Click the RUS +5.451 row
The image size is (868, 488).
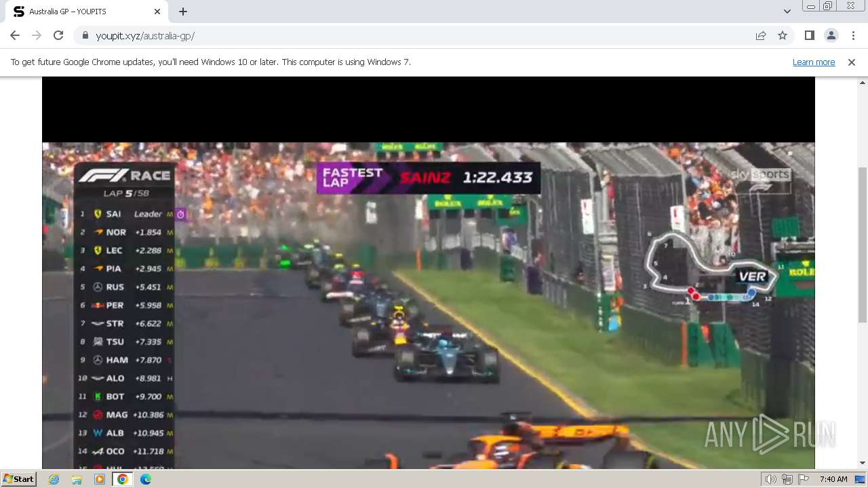(x=125, y=287)
